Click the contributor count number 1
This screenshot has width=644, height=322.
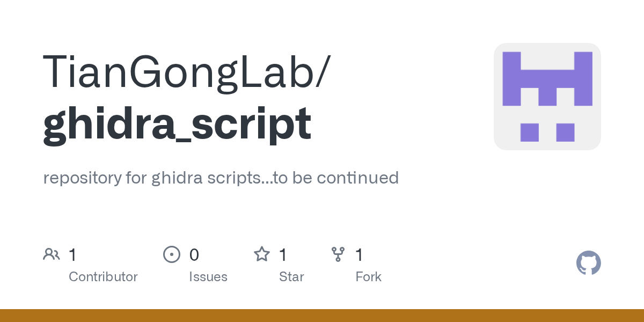(72, 255)
